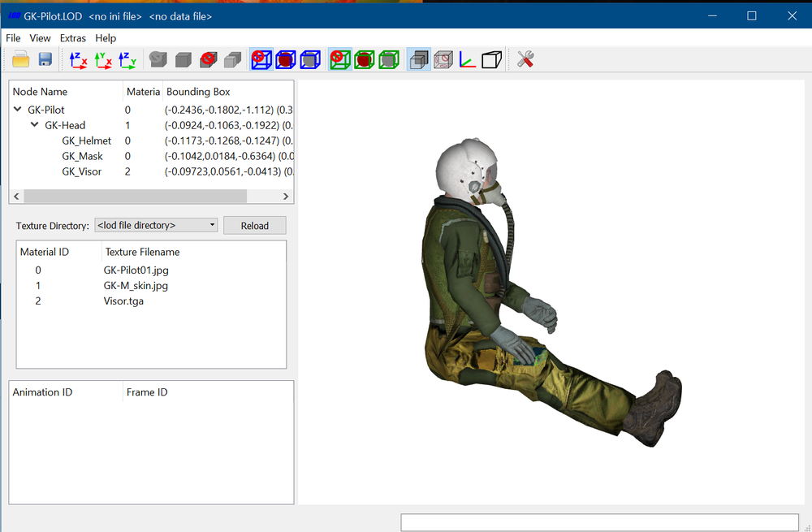
Task: Click the Material ID column header
Action: point(59,253)
